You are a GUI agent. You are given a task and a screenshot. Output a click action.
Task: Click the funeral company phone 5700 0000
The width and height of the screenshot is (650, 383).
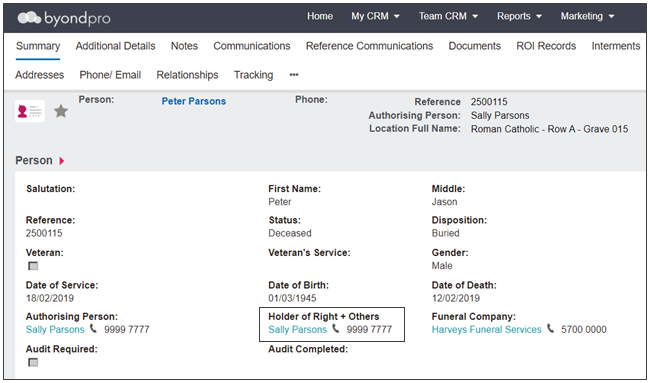point(584,330)
